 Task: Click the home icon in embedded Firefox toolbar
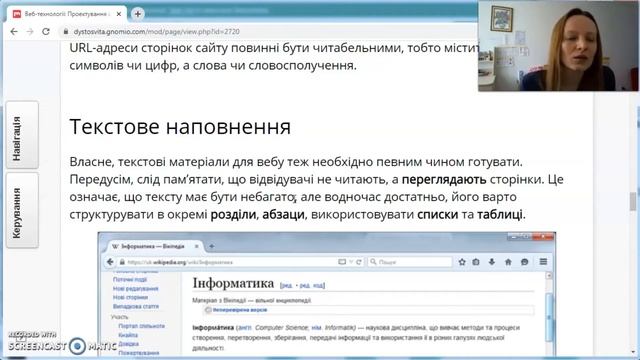coord(508,262)
